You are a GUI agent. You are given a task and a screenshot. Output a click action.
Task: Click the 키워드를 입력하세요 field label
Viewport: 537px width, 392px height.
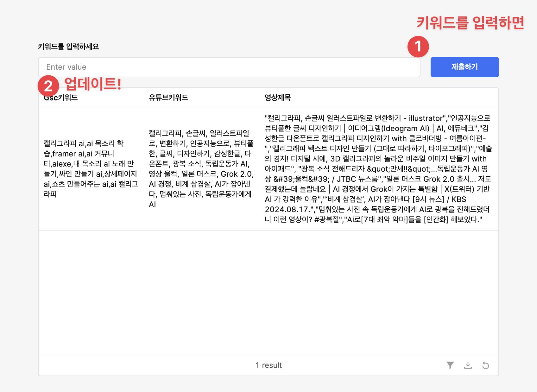point(68,47)
